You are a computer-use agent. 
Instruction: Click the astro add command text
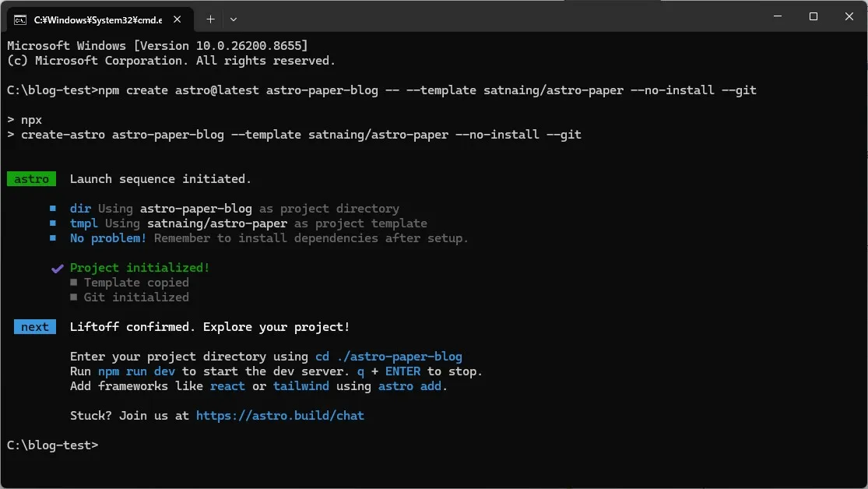pyautogui.click(x=409, y=386)
